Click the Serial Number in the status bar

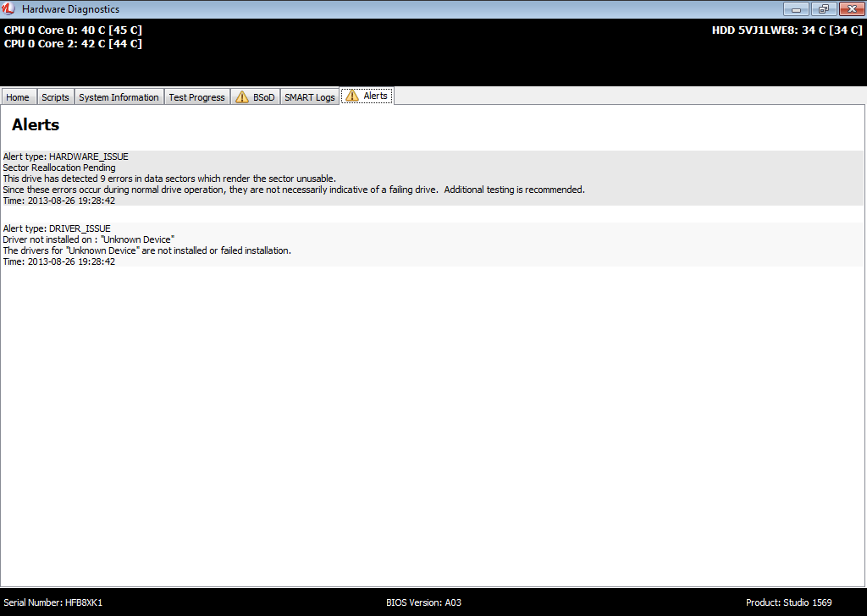pyautogui.click(x=52, y=602)
